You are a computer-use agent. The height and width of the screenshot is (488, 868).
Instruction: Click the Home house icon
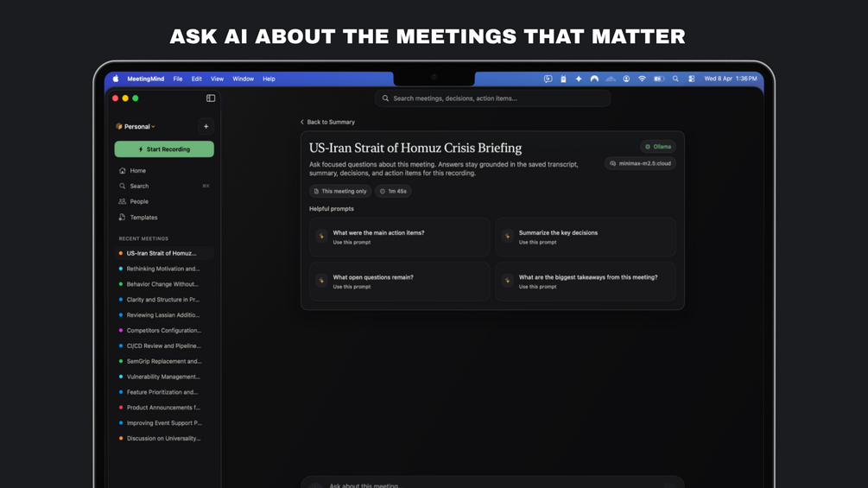(x=123, y=170)
